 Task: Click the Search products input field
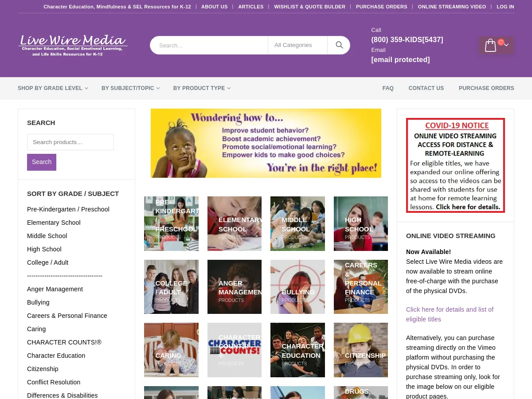pos(70,142)
